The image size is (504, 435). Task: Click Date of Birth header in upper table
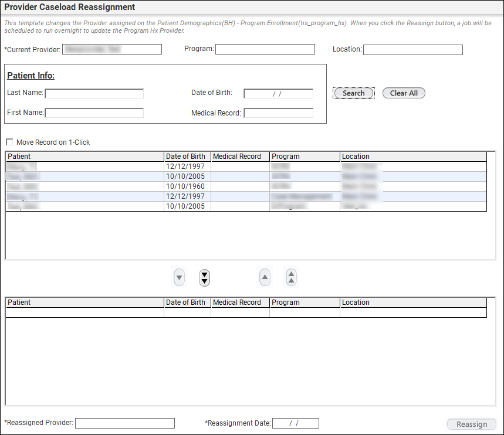[187, 157]
